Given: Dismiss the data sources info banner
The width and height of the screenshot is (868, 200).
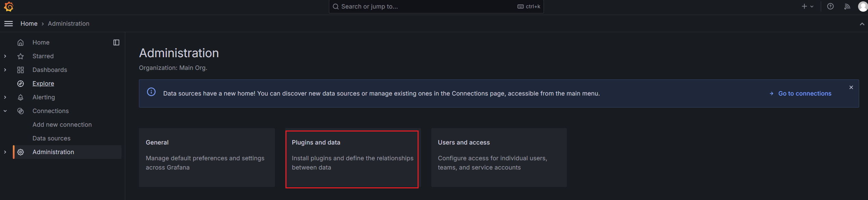Looking at the screenshot, I should point(851,87).
